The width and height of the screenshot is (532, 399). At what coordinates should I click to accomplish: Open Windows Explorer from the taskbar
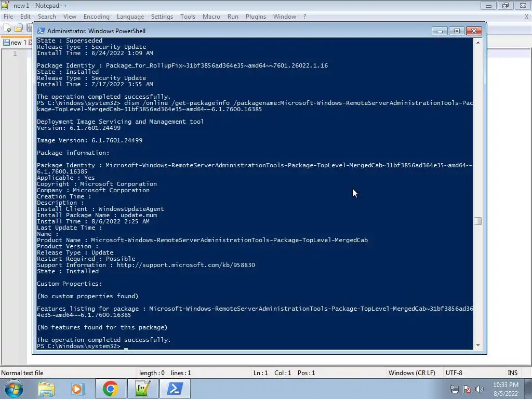pyautogui.click(x=46, y=389)
